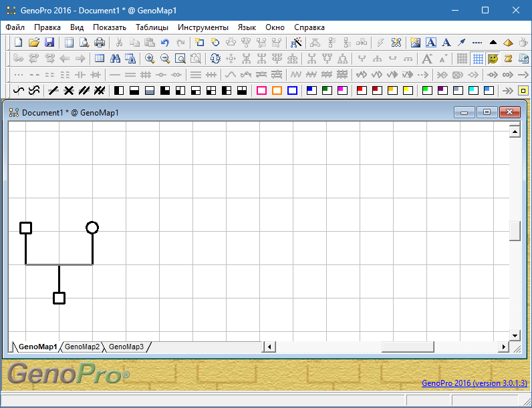Expand toolbar overflow double-arrow
Screen dimensions: 532x408
pos(507,91)
